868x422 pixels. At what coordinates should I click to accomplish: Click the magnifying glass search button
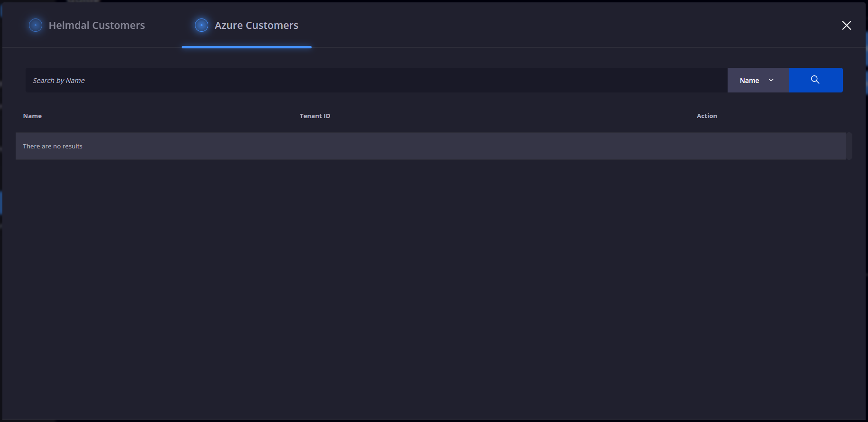(816, 80)
